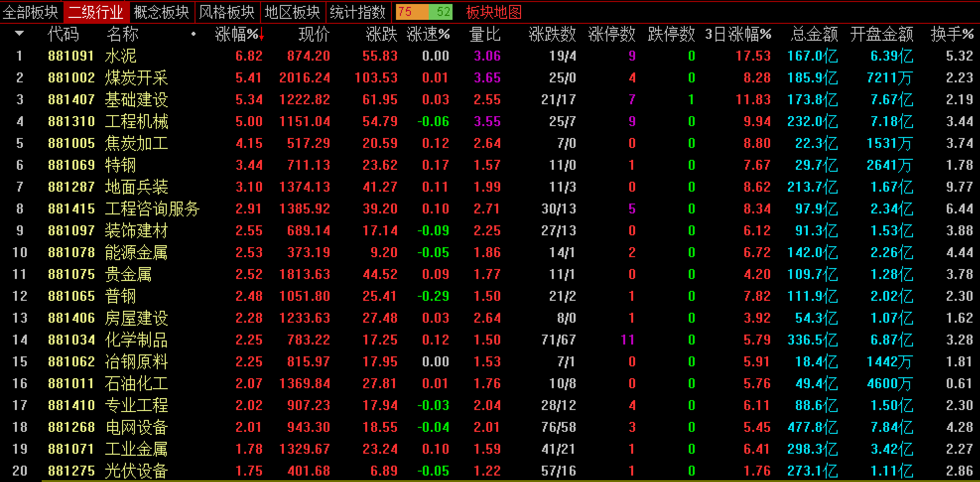
Task: Click sector code 881002
Action: [71, 78]
